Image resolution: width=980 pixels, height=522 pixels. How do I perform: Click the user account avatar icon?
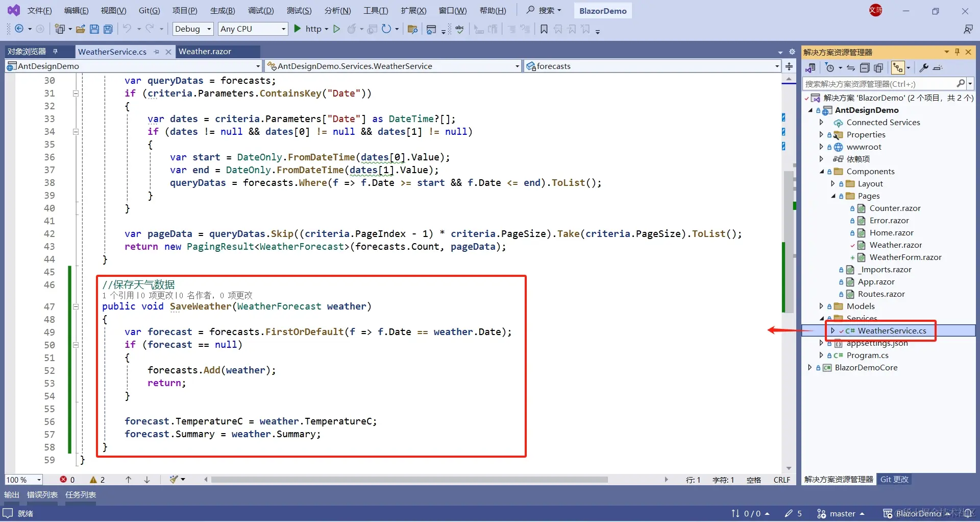coord(876,10)
